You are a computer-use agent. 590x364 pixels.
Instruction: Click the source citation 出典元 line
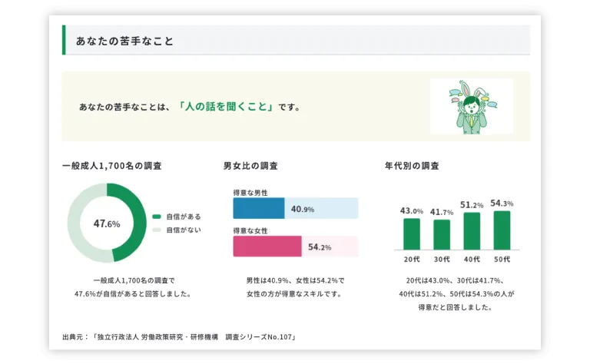[x=180, y=337]
